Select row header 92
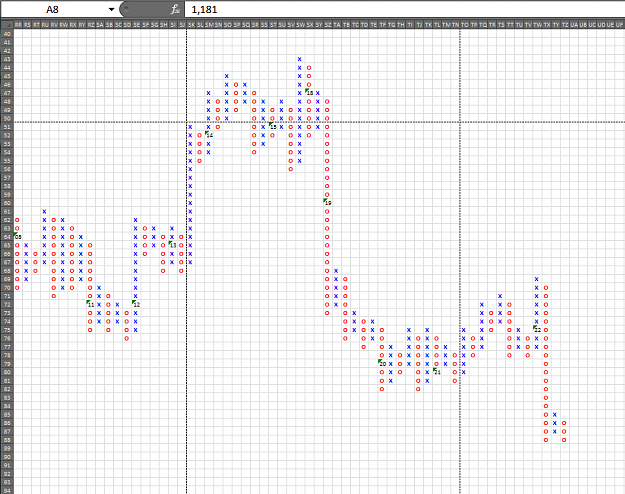625x494 pixels. pyautogui.click(x=7, y=474)
